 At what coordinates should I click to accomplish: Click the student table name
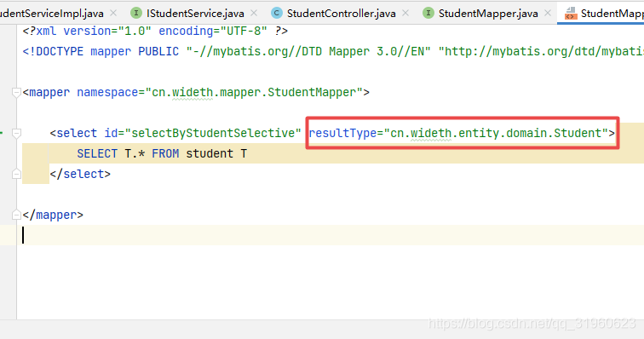coord(210,153)
